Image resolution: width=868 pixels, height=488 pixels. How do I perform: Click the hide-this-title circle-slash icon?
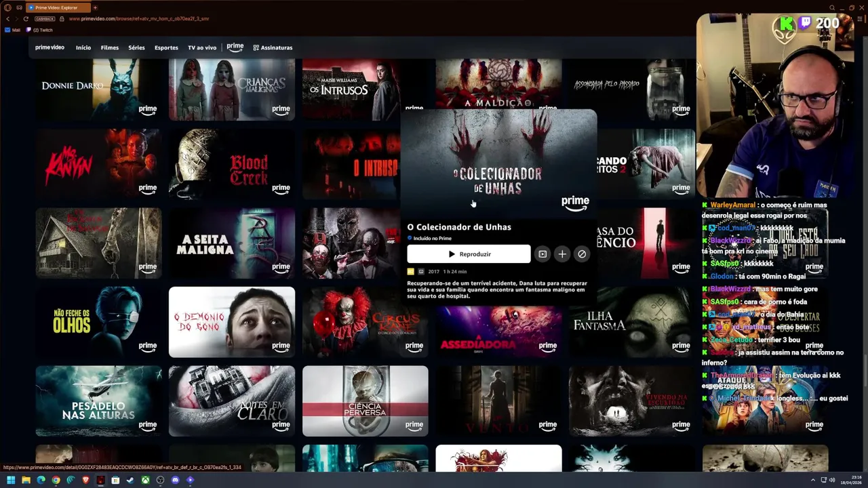tap(582, 254)
